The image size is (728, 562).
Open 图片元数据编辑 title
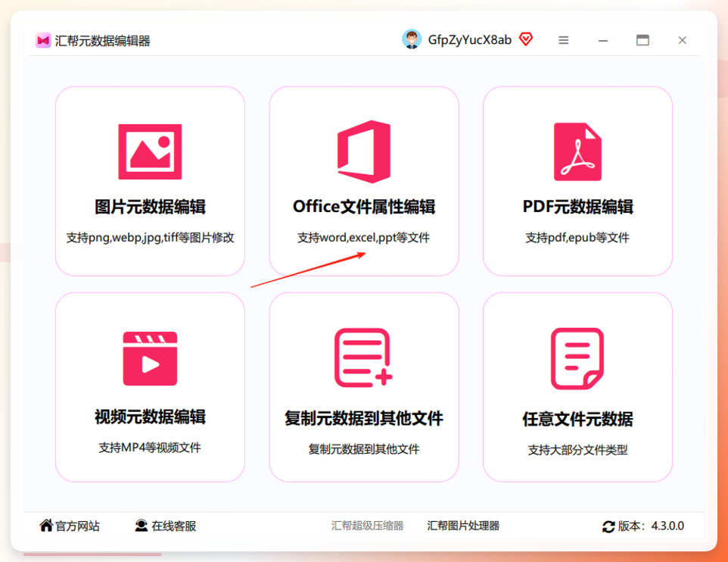click(150, 207)
